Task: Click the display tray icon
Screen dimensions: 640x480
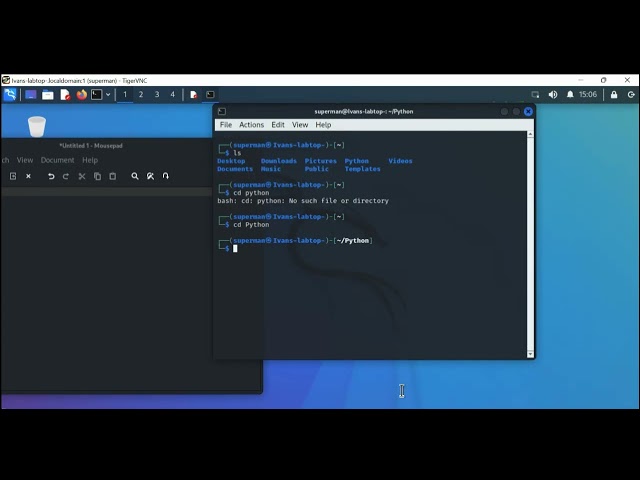Action: [x=535, y=95]
